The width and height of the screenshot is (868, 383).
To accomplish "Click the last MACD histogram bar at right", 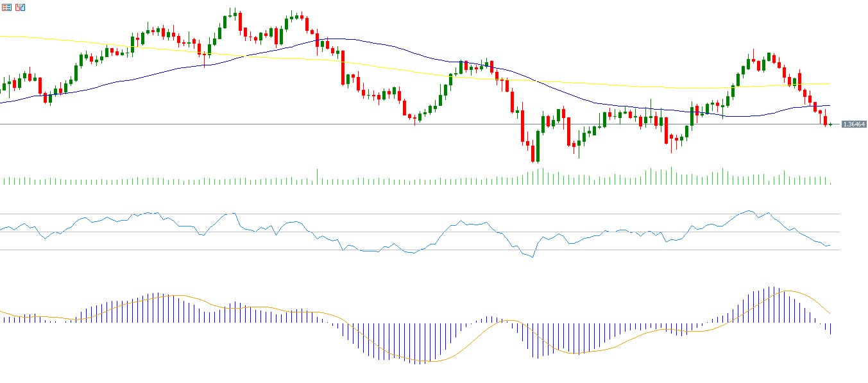I will pos(830,328).
